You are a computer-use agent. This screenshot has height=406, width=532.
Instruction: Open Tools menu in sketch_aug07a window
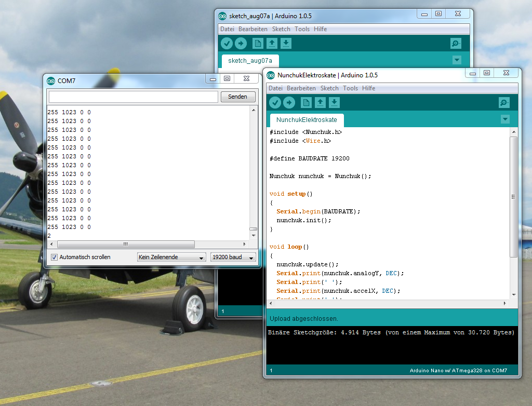[302, 29]
